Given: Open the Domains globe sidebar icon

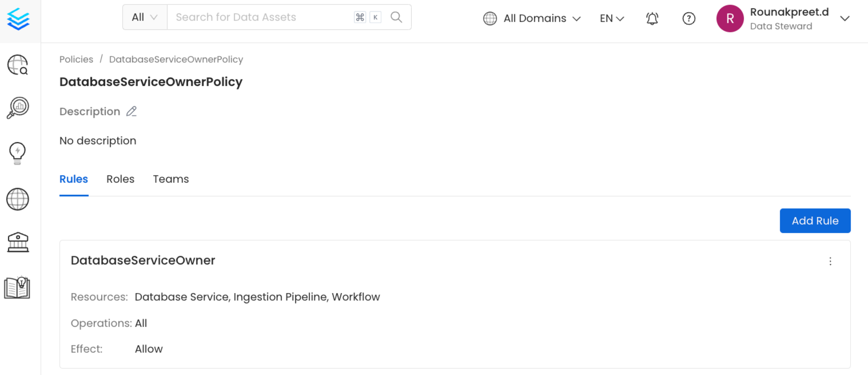Looking at the screenshot, I should [x=17, y=199].
